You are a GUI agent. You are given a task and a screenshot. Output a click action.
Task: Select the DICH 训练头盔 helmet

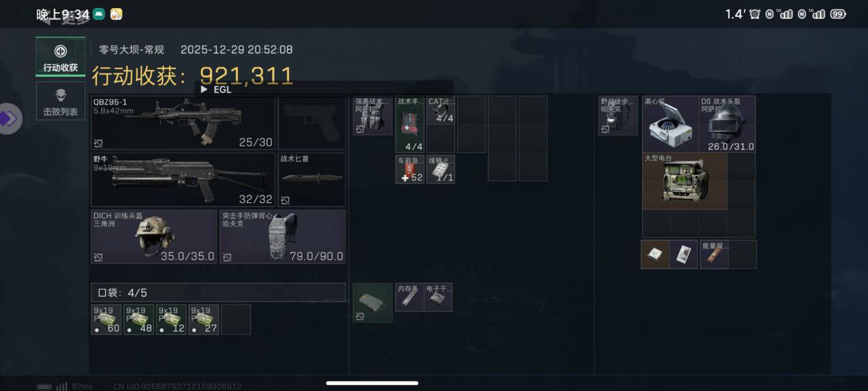coord(154,236)
